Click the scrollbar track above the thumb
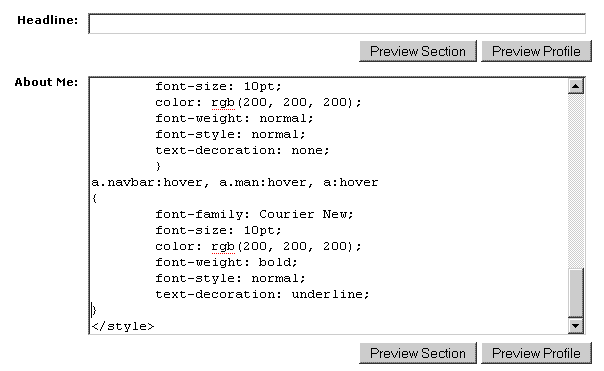 click(x=575, y=180)
